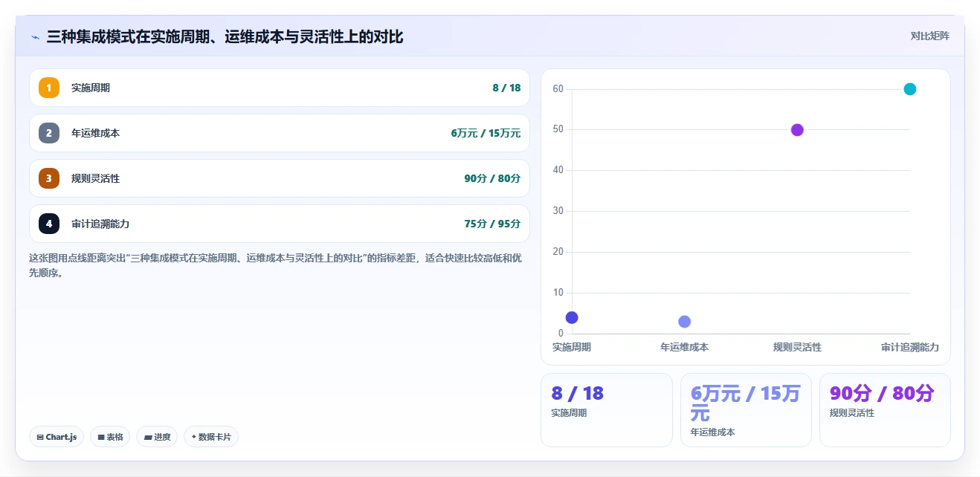Click the 进度 tag chip
This screenshot has width=980, height=477.
[x=157, y=437]
